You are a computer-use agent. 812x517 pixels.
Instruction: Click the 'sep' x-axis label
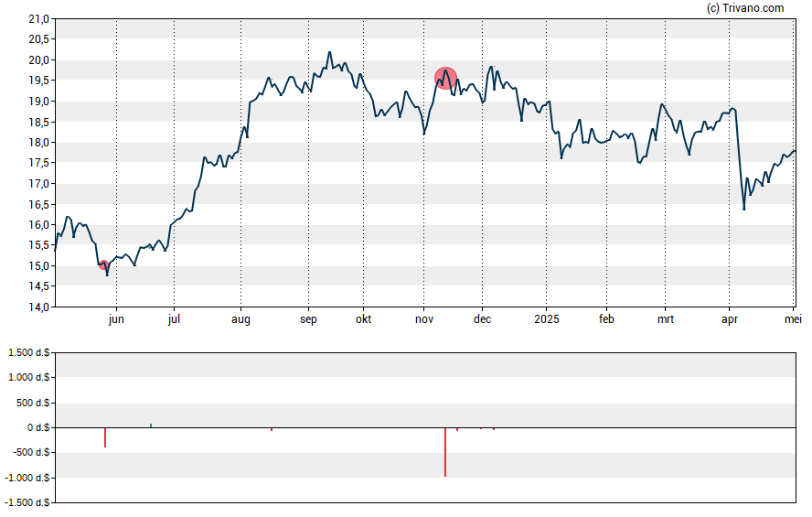tap(308, 319)
